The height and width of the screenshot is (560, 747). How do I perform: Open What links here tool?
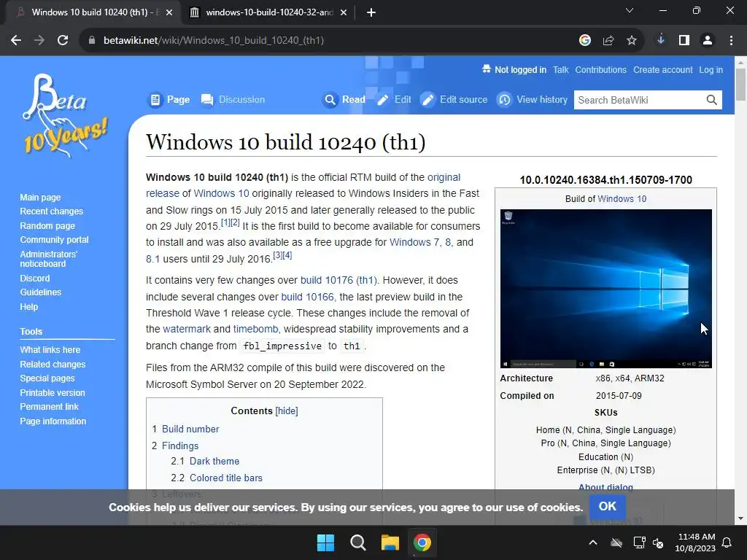point(50,349)
